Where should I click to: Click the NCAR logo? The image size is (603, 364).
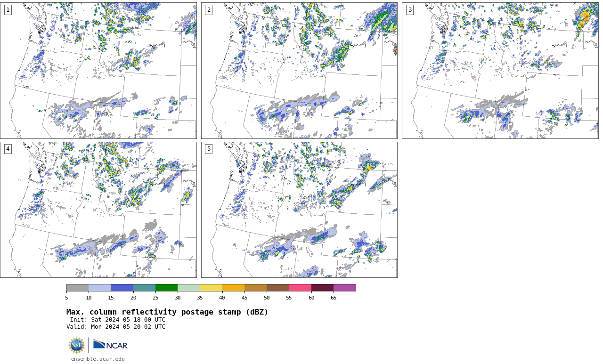110,345
